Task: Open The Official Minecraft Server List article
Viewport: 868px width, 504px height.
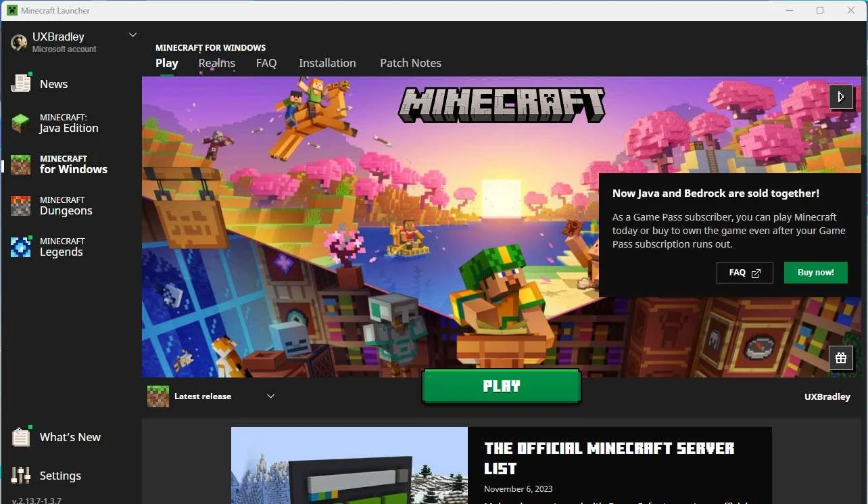Action: [x=609, y=458]
